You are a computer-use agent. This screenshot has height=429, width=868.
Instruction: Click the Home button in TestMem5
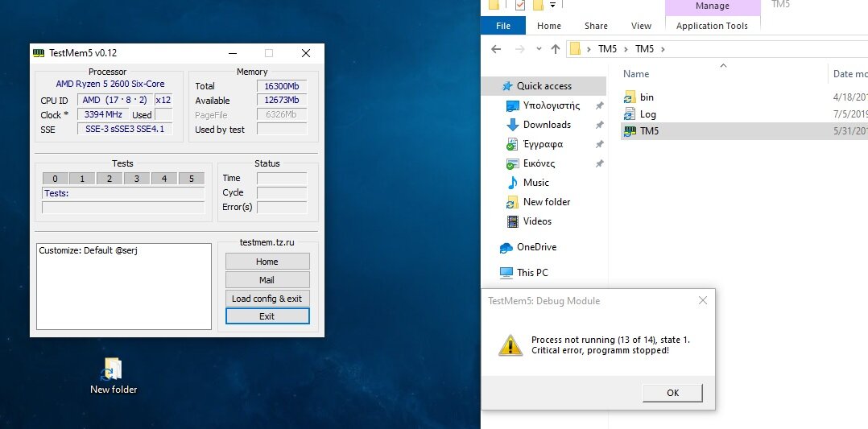pyautogui.click(x=267, y=262)
